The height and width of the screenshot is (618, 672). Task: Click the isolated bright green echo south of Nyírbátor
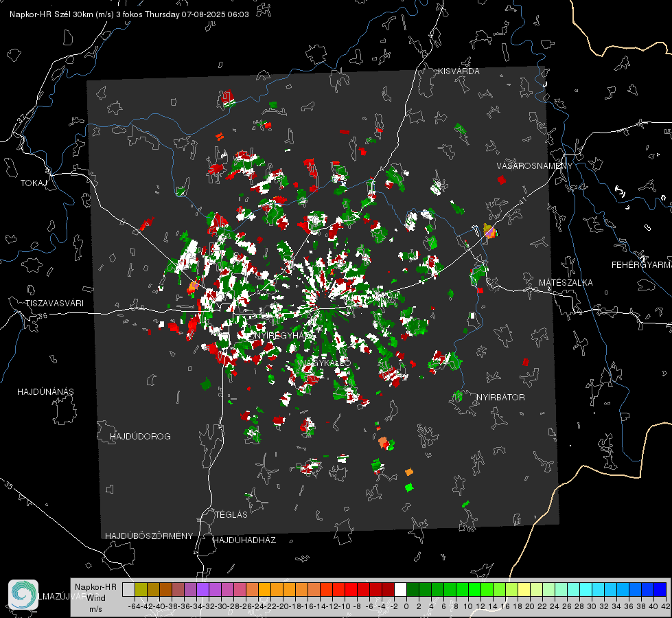click(x=409, y=488)
